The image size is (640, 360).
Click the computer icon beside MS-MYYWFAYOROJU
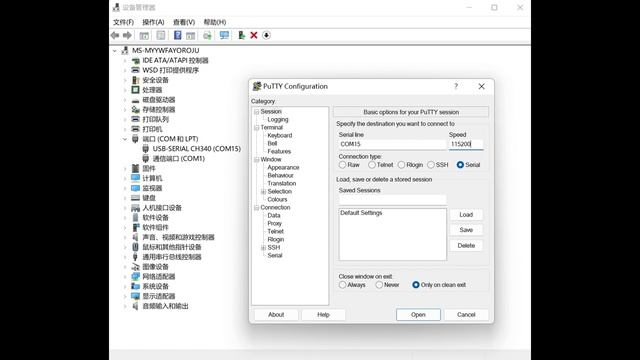point(125,51)
